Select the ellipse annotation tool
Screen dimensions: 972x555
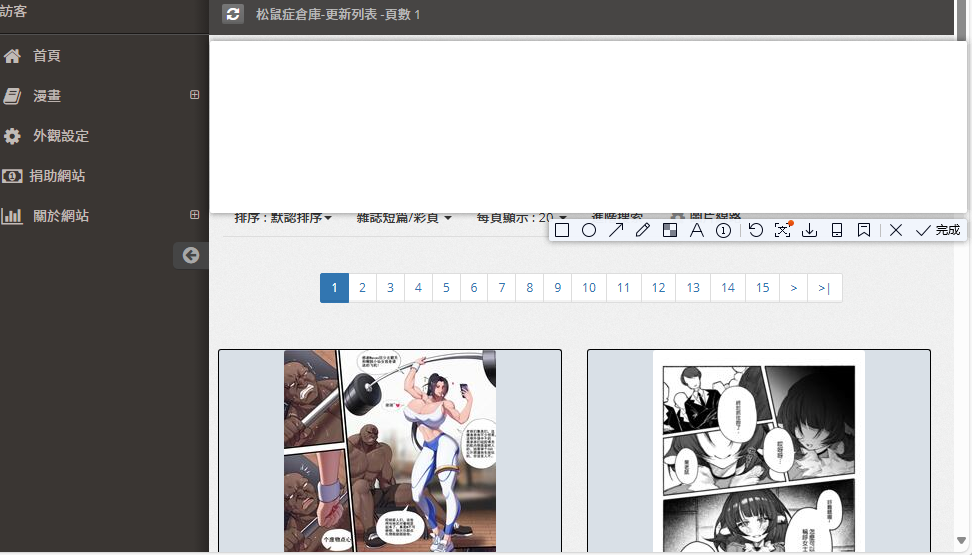[589, 230]
